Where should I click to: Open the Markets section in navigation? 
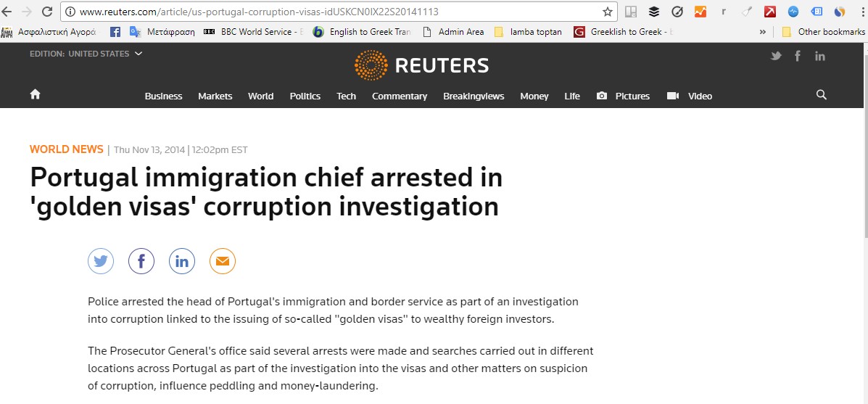click(x=215, y=96)
